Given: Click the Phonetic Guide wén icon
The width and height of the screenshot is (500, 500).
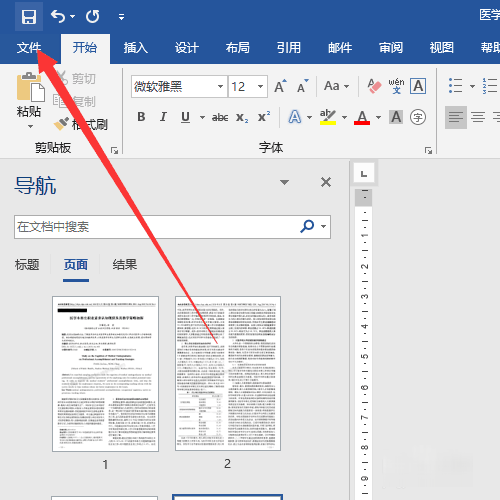Looking at the screenshot, I should tap(396, 86).
